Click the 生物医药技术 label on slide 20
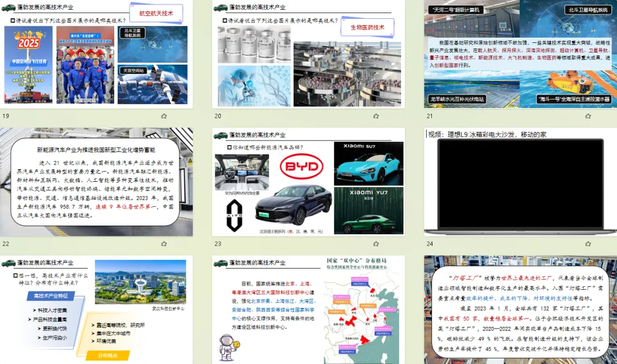 point(367,27)
